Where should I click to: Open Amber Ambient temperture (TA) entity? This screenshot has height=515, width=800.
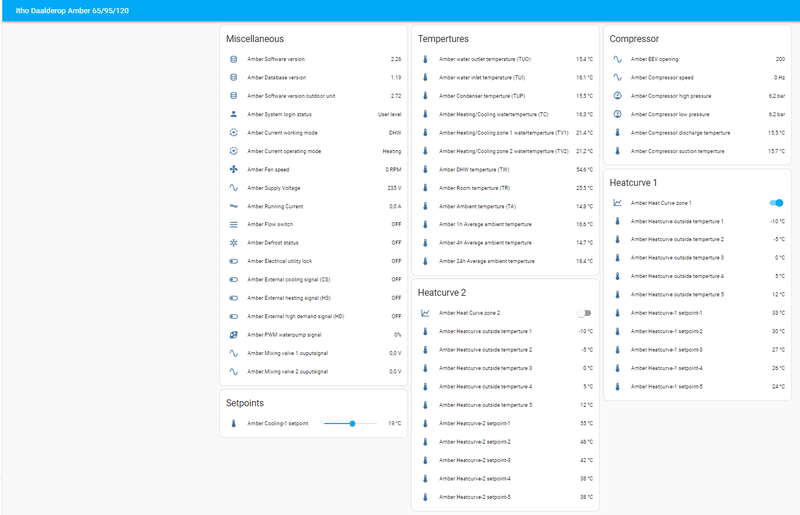(506, 206)
